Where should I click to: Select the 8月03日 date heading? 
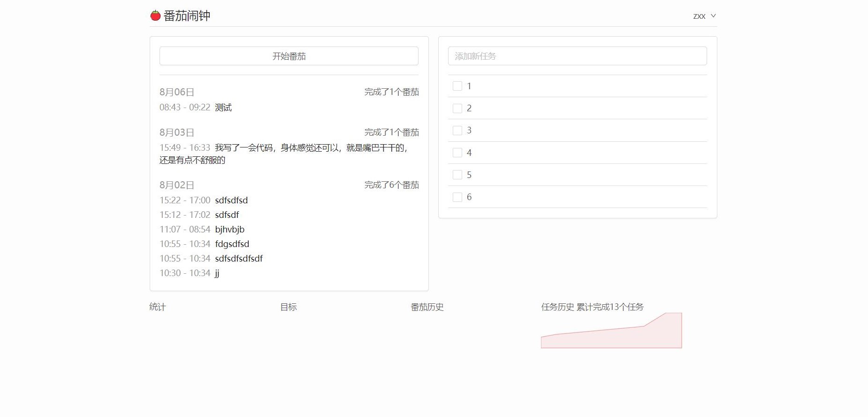click(x=177, y=132)
